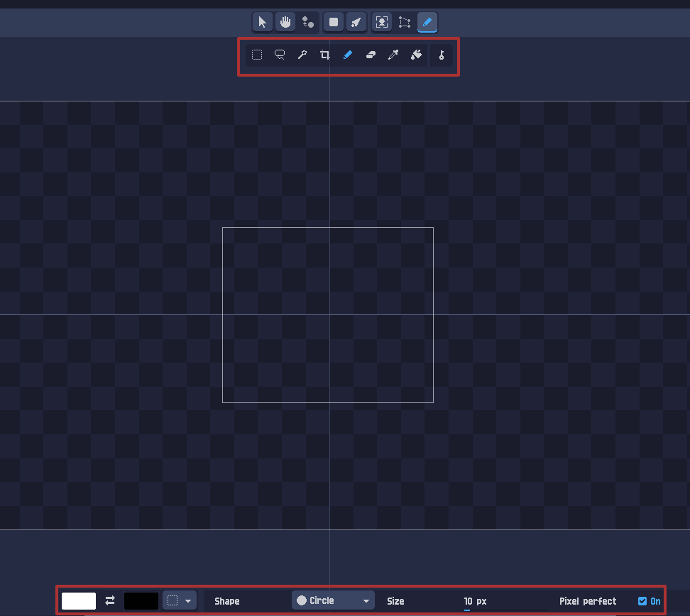
Task: Select the rounded rectangle shape tool
Action: [334, 22]
